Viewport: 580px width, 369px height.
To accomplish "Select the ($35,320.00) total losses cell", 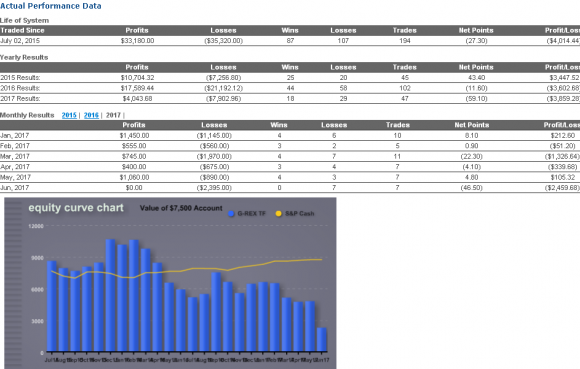I will (x=223, y=41).
